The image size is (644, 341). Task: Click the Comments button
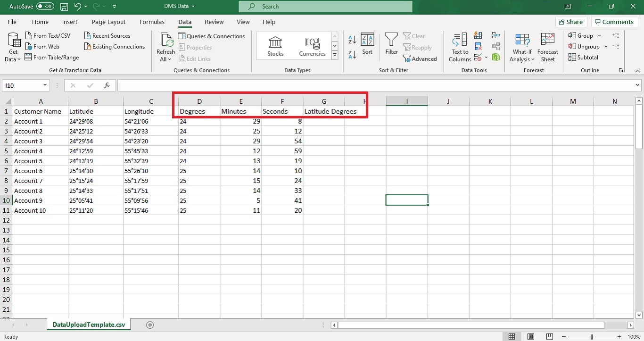point(614,22)
